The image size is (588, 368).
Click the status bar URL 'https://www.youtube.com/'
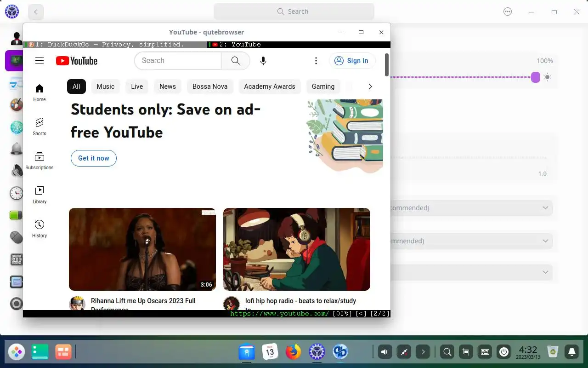(x=280, y=314)
